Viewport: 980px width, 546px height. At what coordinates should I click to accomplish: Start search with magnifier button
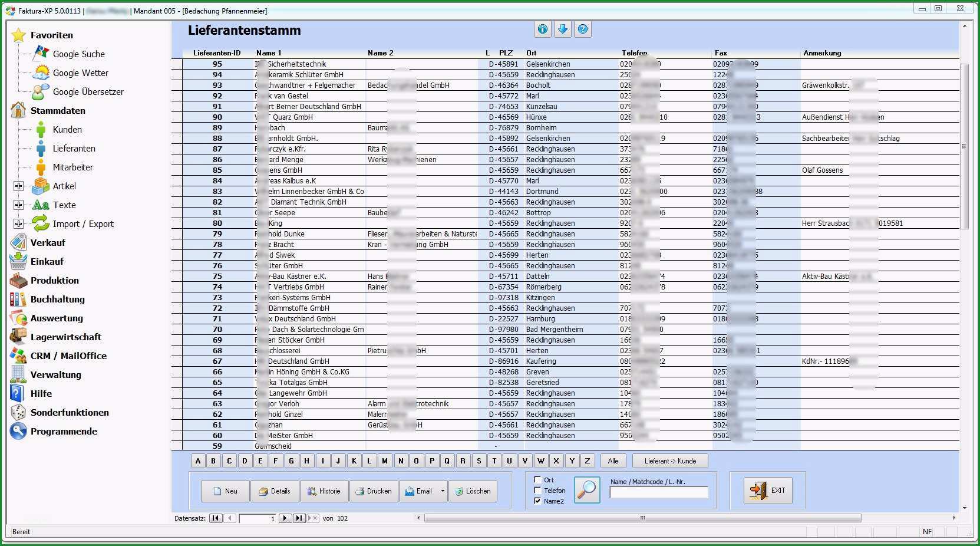click(x=587, y=489)
